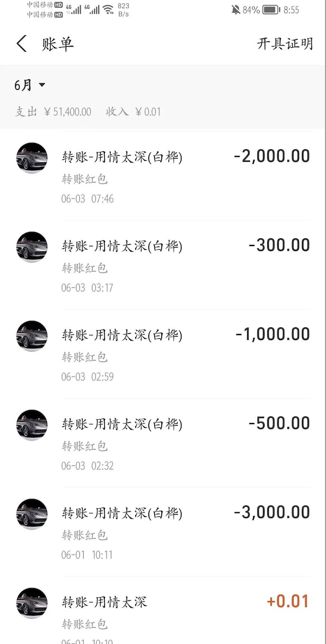Image resolution: width=326 pixels, height=644 pixels.
Task: Tap the 支出 ¥51,400.00 summary
Action: coord(53,112)
